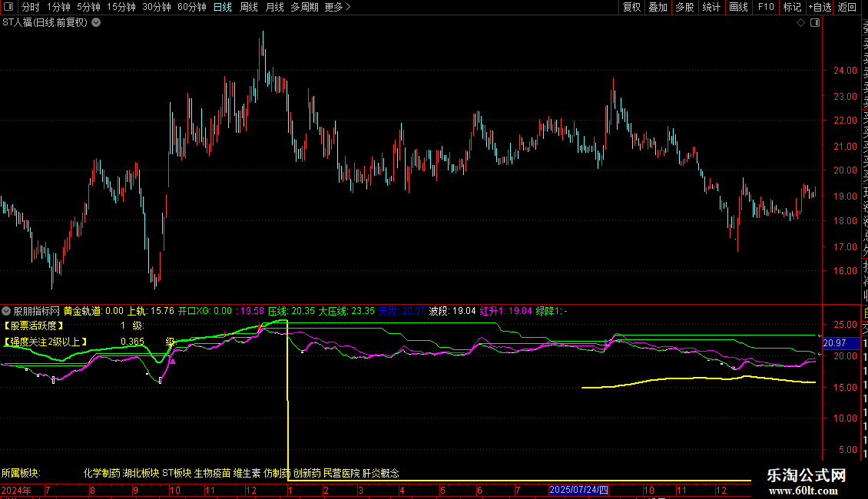
Task: Open the 统计 statistics tool
Action: pyautogui.click(x=711, y=7)
